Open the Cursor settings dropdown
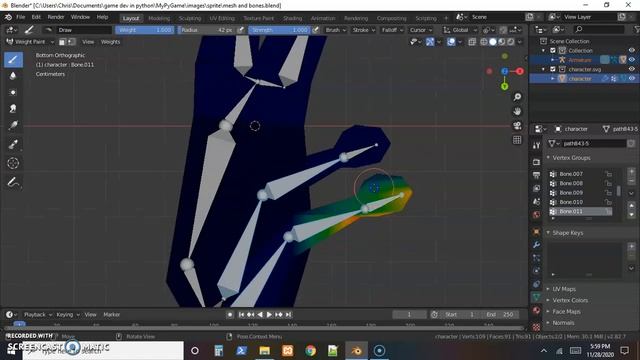Screen dimensions: 640x360 click(x=420, y=30)
